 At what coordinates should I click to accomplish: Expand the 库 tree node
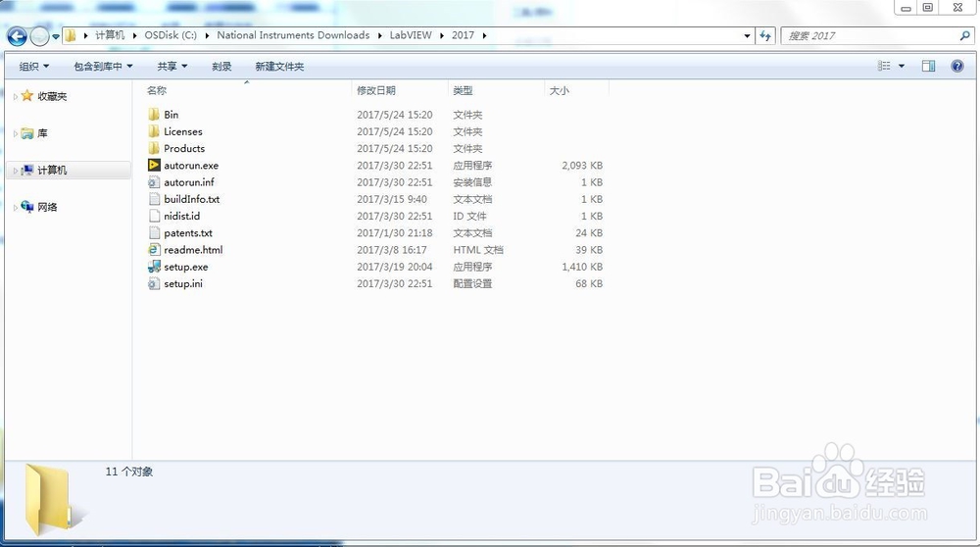[15, 133]
